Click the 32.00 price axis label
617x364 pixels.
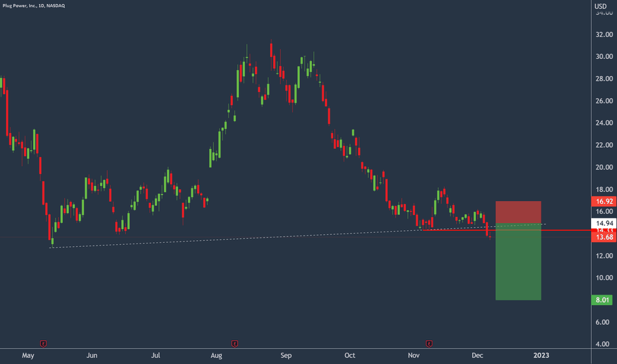coord(604,34)
